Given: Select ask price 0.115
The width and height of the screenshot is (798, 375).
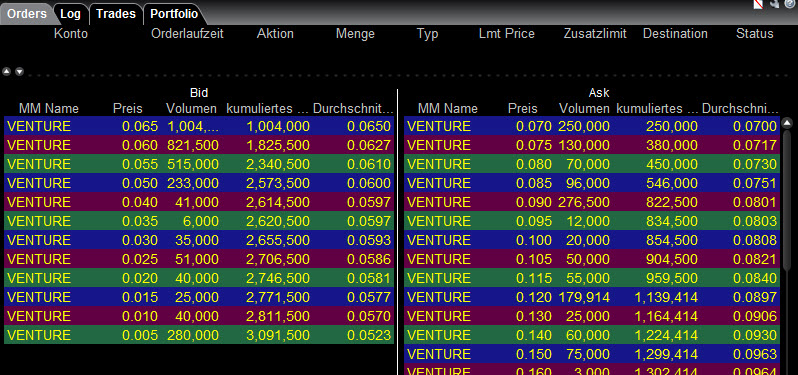Looking at the screenshot, I should (534, 278).
